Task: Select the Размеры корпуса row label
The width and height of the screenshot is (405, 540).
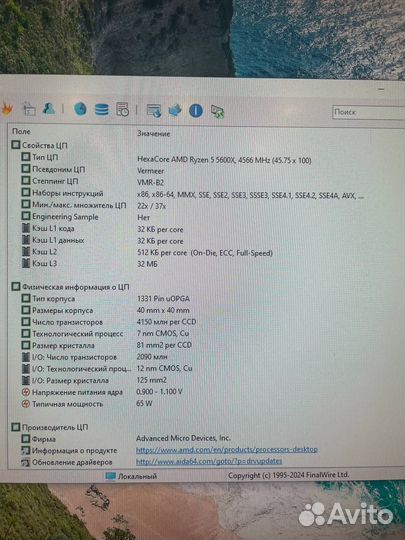Action: pos(62,310)
